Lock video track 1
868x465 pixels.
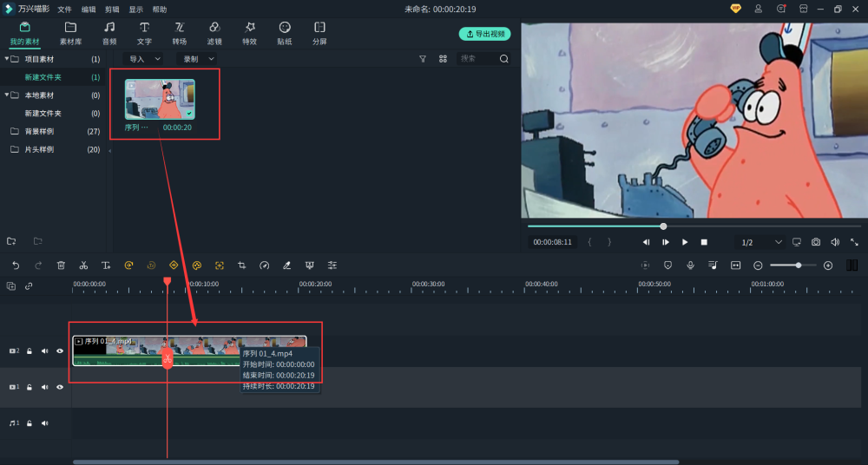pos(30,387)
